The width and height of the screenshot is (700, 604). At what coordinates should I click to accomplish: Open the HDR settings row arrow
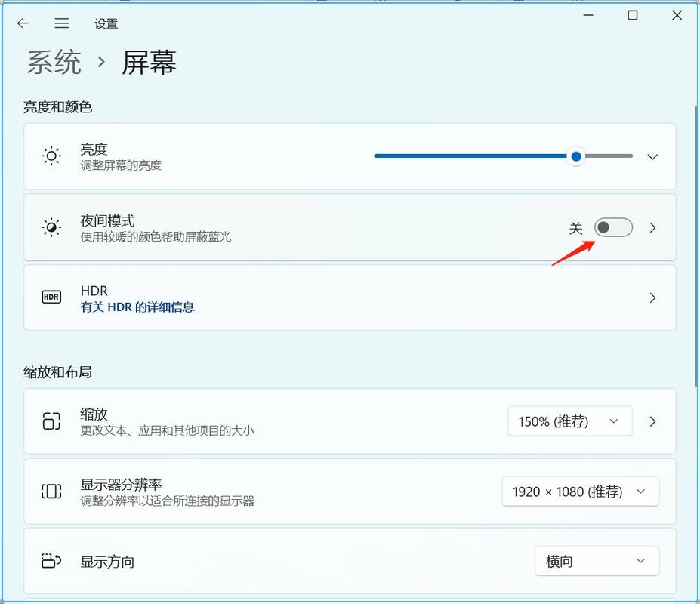[x=652, y=297]
